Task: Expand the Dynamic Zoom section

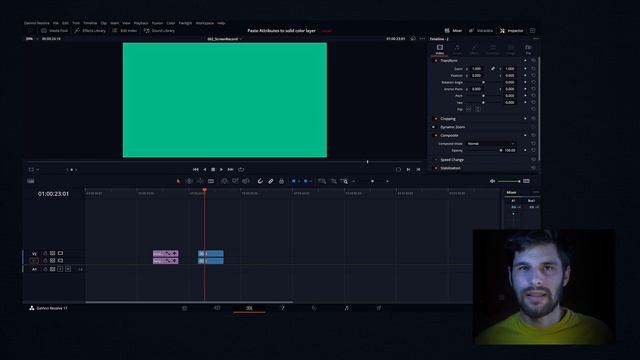Action: (x=452, y=127)
